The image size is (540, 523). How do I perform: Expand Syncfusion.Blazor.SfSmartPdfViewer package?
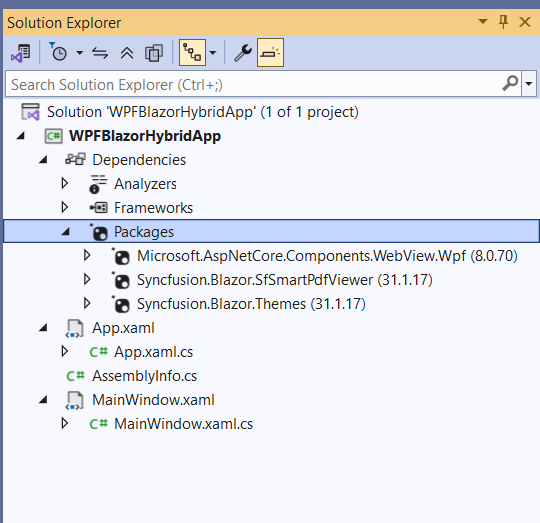point(87,279)
